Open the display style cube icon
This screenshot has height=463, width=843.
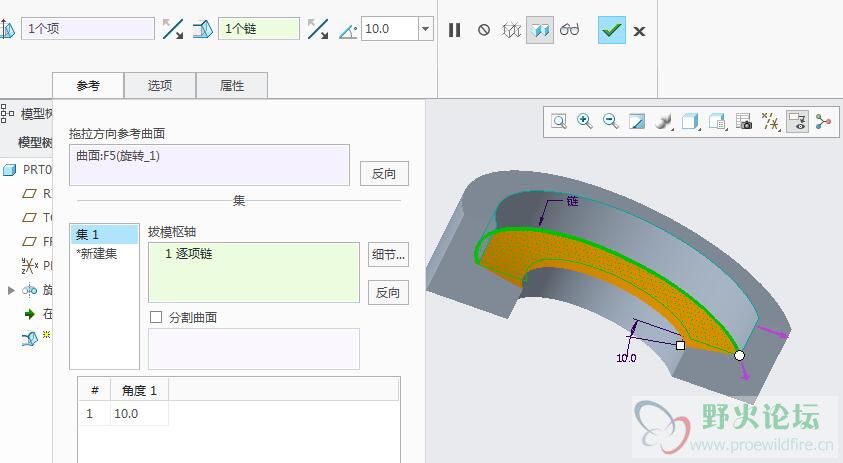[690, 122]
